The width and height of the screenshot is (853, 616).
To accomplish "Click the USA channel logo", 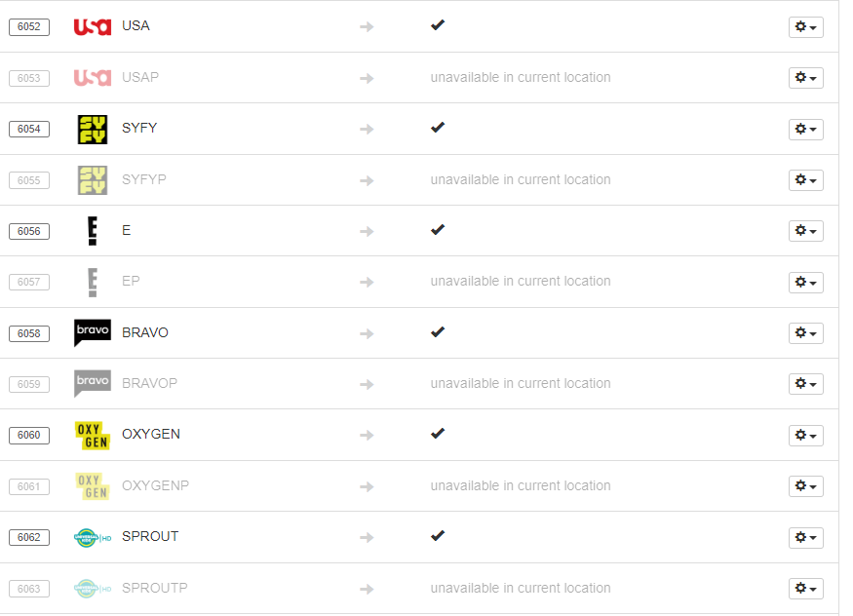I will [93, 26].
